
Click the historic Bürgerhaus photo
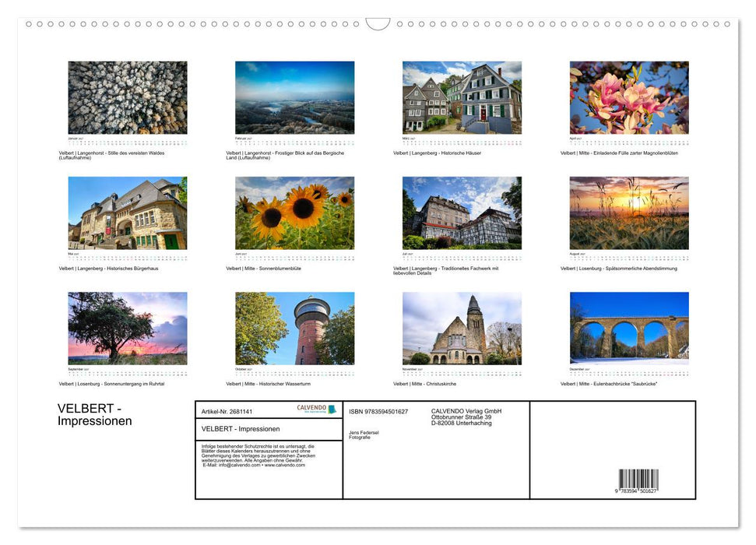tap(128, 213)
